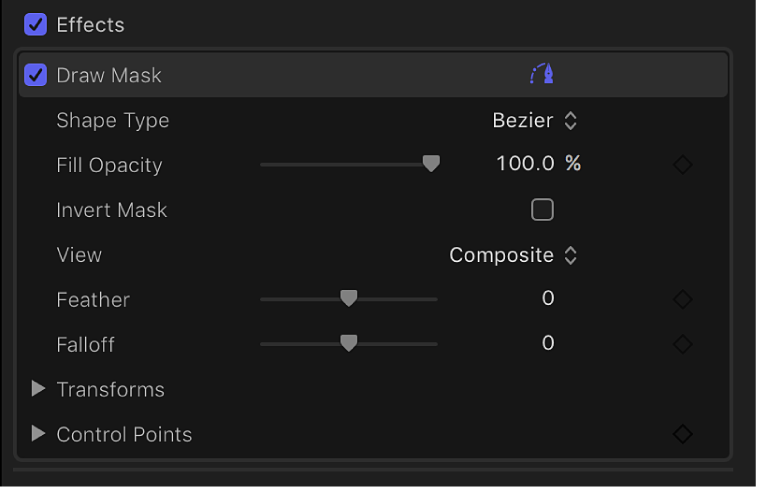Expand the Transforms section
758x487 pixels.
(x=39, y=389)
